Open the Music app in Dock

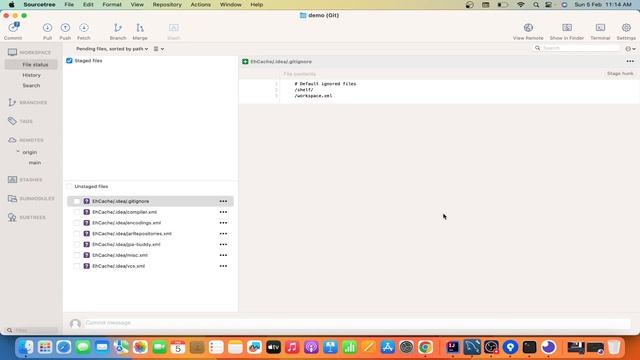point(292,347)
